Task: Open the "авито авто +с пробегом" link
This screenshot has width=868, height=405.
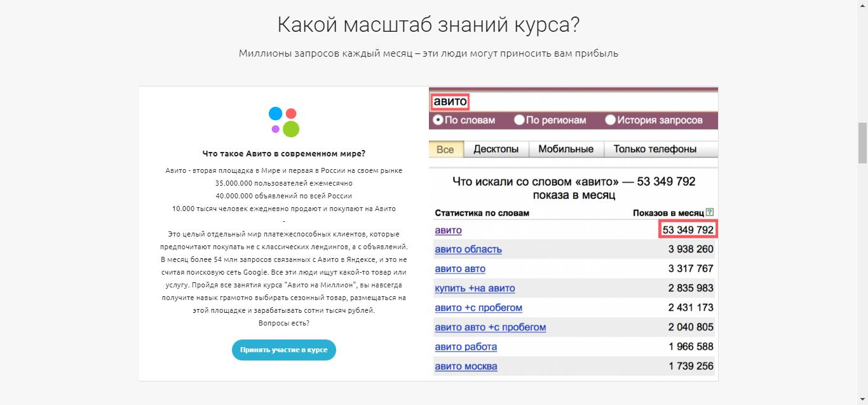Action: (489, 327)
